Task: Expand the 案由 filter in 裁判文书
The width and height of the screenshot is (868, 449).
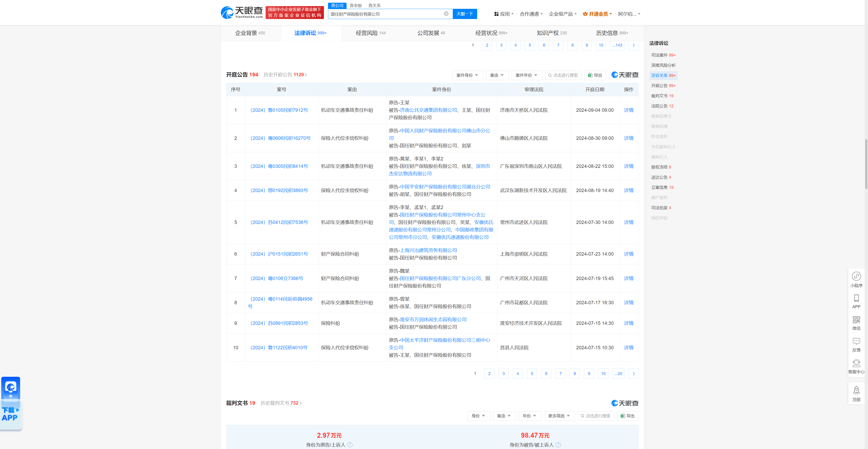Action: pyautogui.click(x=504, y=416)
